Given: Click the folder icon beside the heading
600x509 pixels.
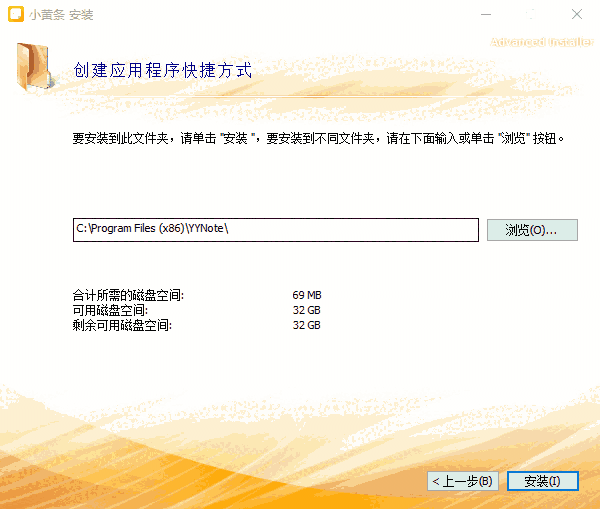Looking at the screenshot, I should [x=36, y=67].
